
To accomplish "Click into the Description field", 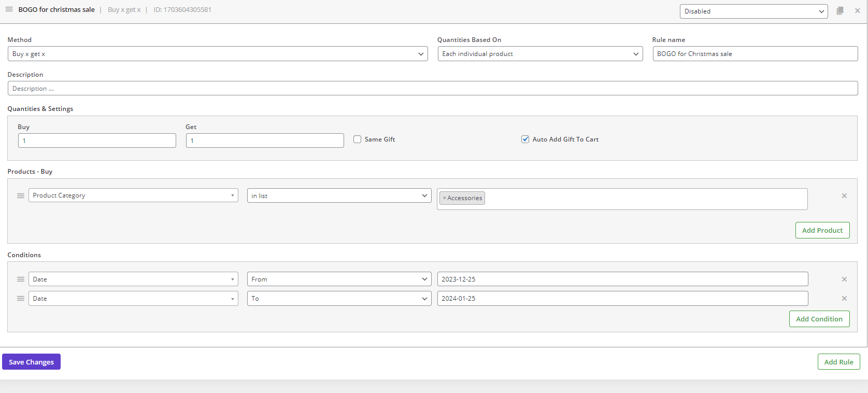I will tap(433, 88).
